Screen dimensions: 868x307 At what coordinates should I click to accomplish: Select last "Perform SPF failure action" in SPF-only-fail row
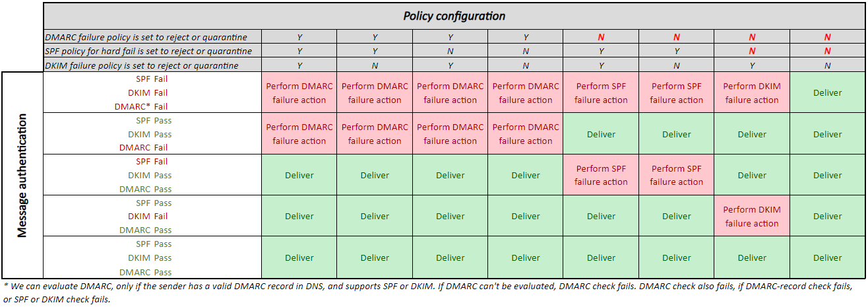click(677, 175)
